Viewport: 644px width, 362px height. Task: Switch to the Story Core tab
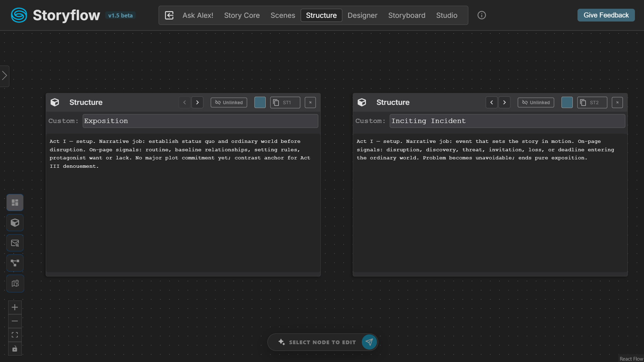point(242,15)
